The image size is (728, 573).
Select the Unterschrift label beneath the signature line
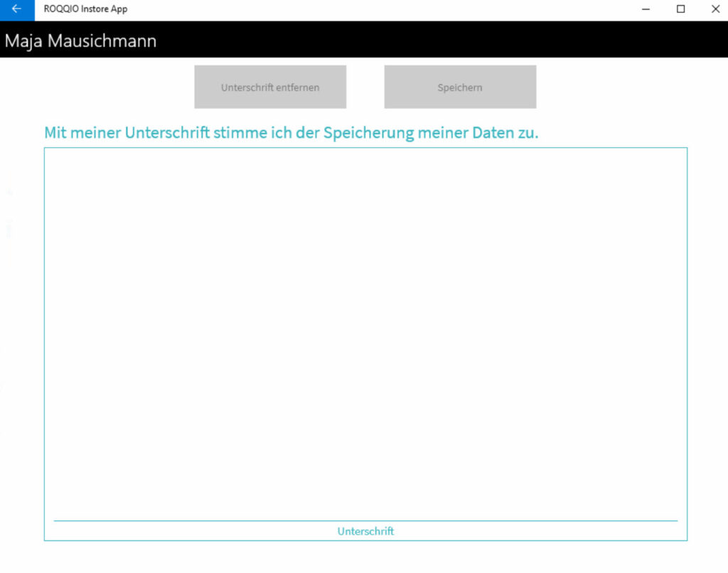365,532
